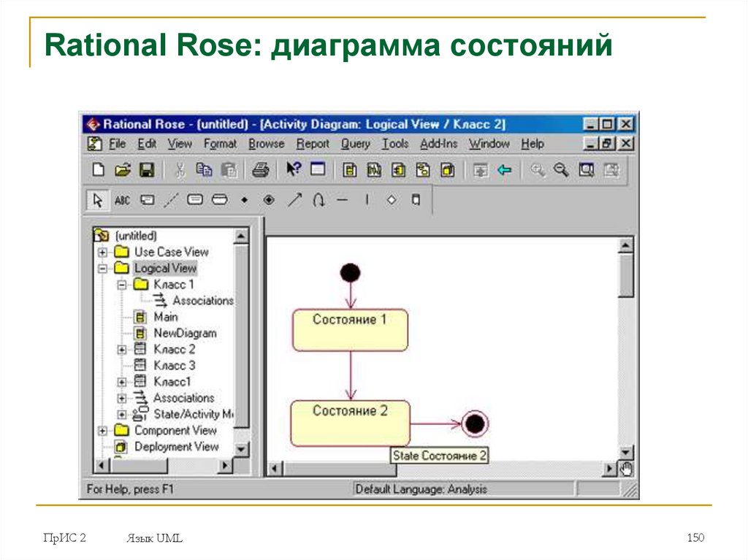
Task: Click the Fit In Window icon
Action: point(587,170)
